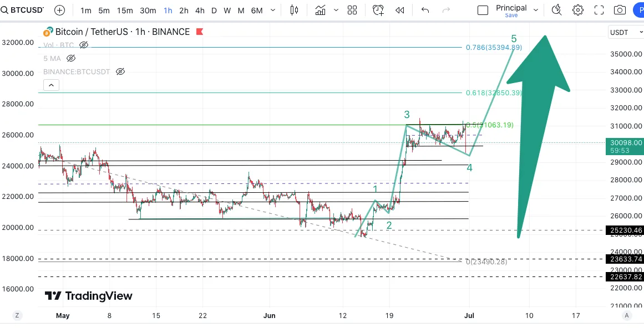
Task: Select the 4h timeframe
Action: tap(200, 11)
